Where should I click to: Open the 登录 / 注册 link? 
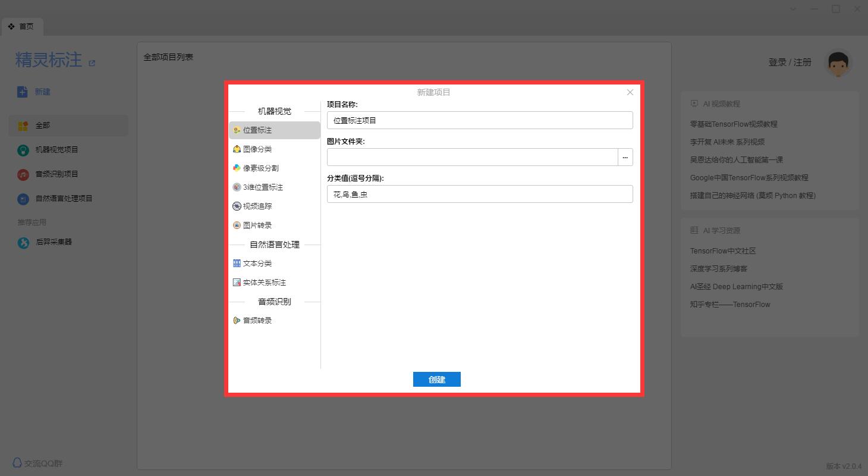790,62
